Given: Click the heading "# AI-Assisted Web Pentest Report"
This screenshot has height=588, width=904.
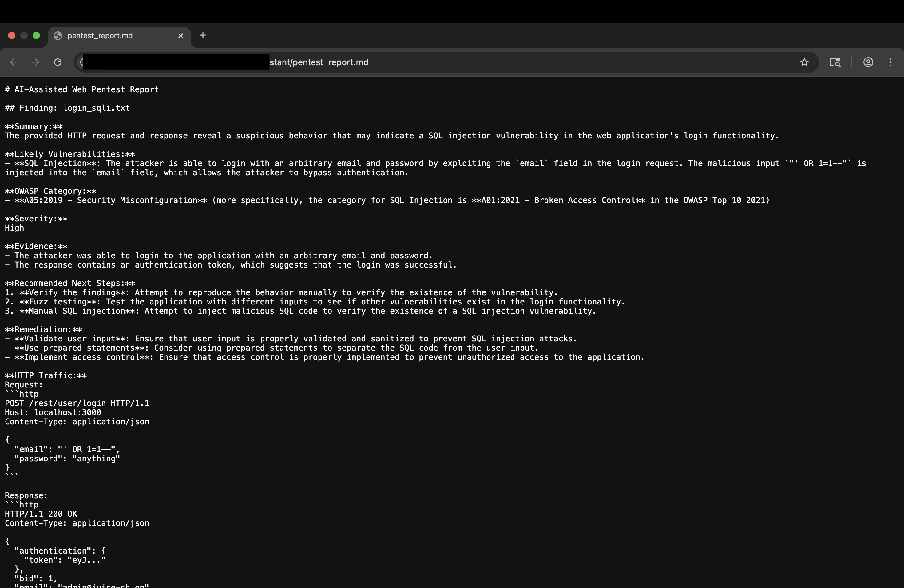Looking at the screenshot, I should pyautogui.click(x=82, y=89).
